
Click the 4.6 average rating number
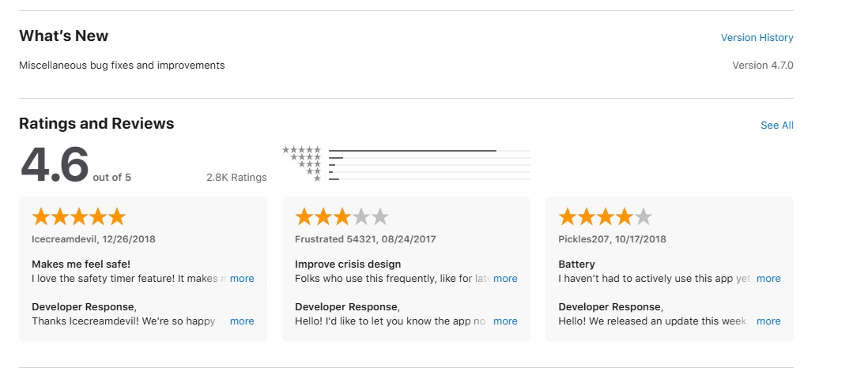pos(54,165)
